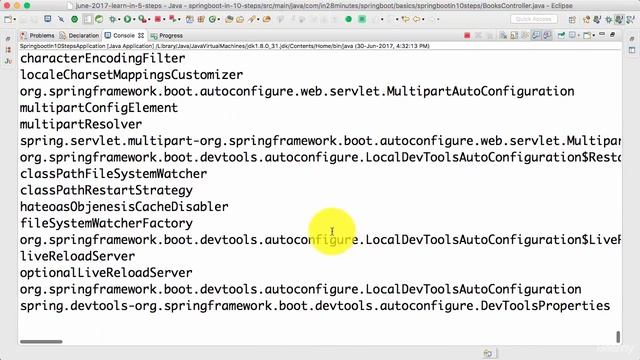Click the green Spring Boot dashboard icon
Image resolution: width=640 pixels, height=360 pixels.
(74, 19)
